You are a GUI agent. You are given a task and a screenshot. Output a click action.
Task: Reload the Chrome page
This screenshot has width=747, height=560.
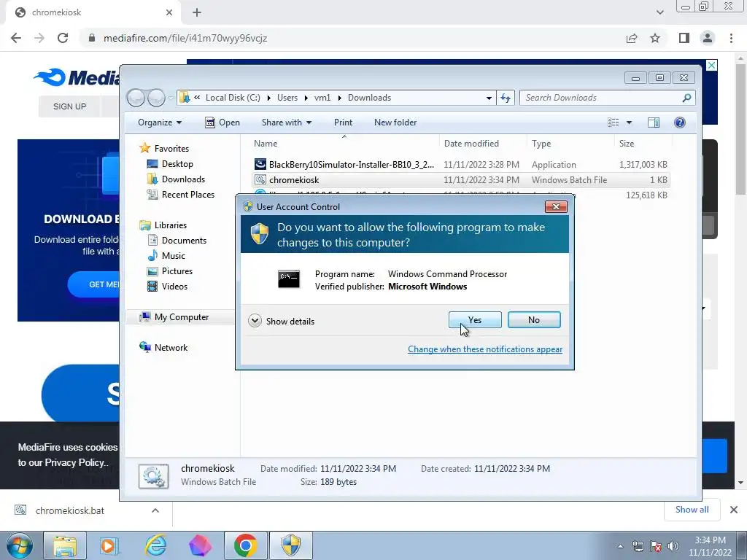pyautogui.click(x=63, y=38)
